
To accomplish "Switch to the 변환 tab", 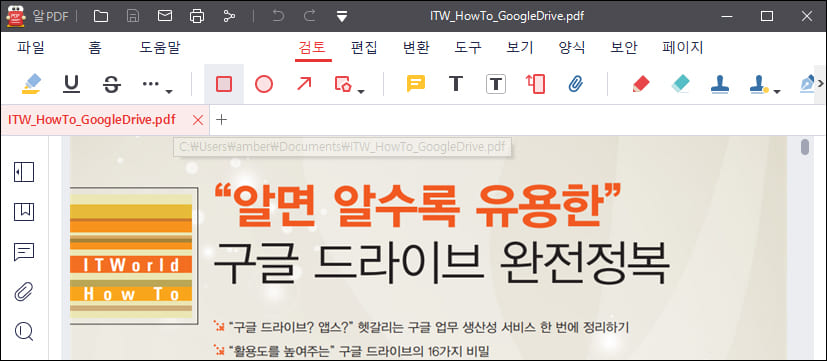I will [416, 48].
